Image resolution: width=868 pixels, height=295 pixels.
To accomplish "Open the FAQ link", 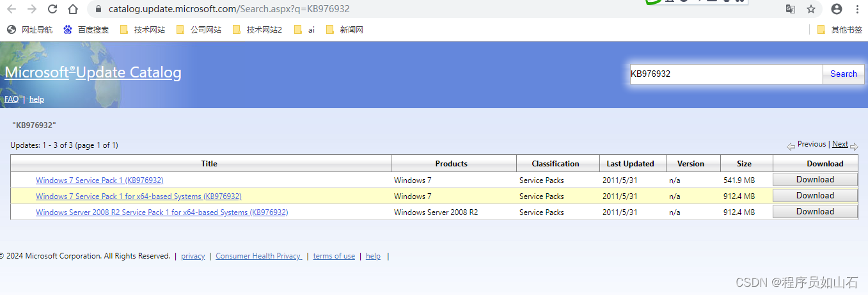I will pyautogui.click(x=12, y=99).
